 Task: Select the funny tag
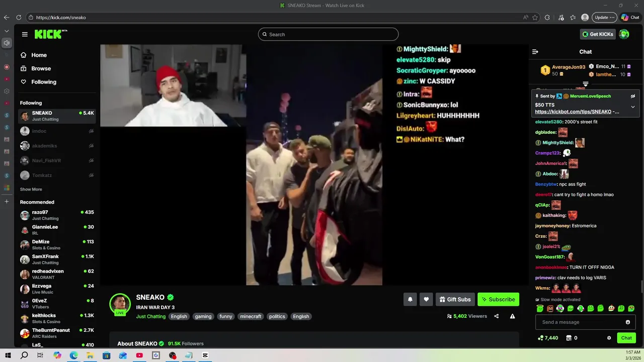pos(226,316)
